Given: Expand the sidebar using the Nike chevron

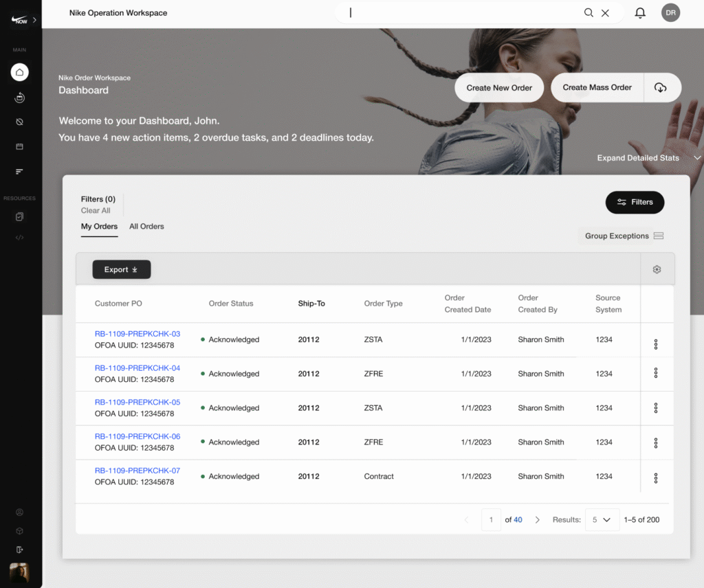Looking at the screenshot, I should (34, 20).
